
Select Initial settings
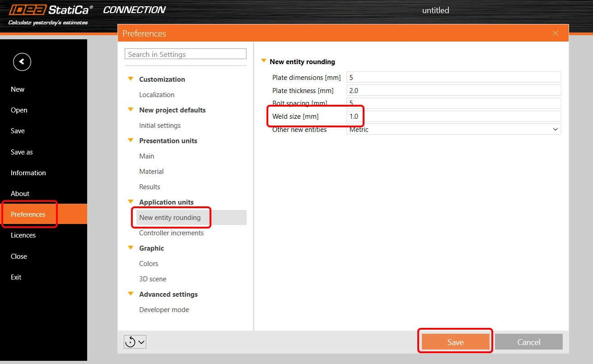(160, 125)
